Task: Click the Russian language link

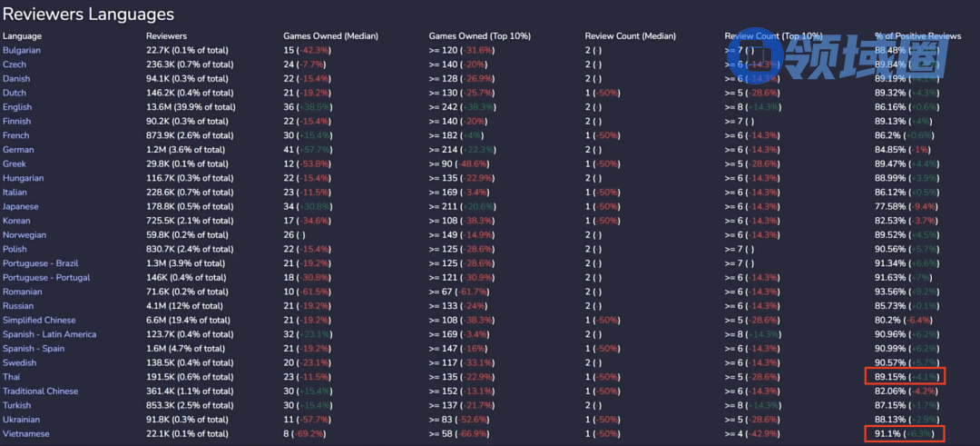Action: click(x=18, y=306)
